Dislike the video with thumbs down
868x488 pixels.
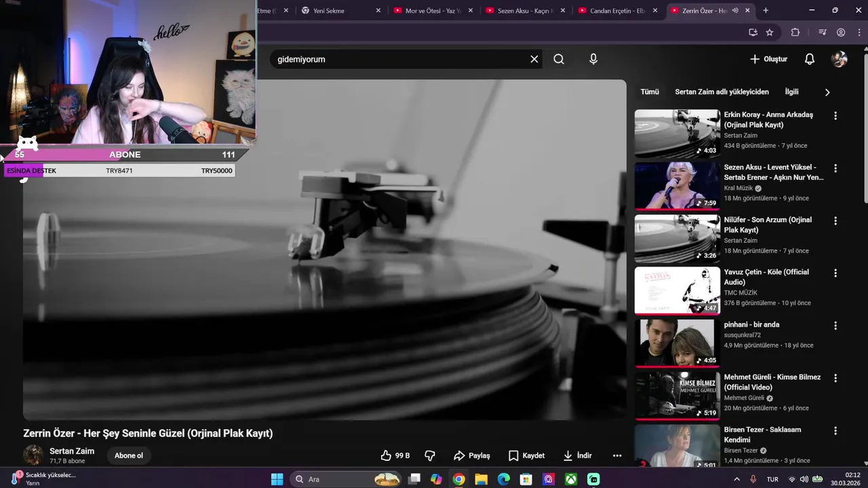click(x=429, y=455)
